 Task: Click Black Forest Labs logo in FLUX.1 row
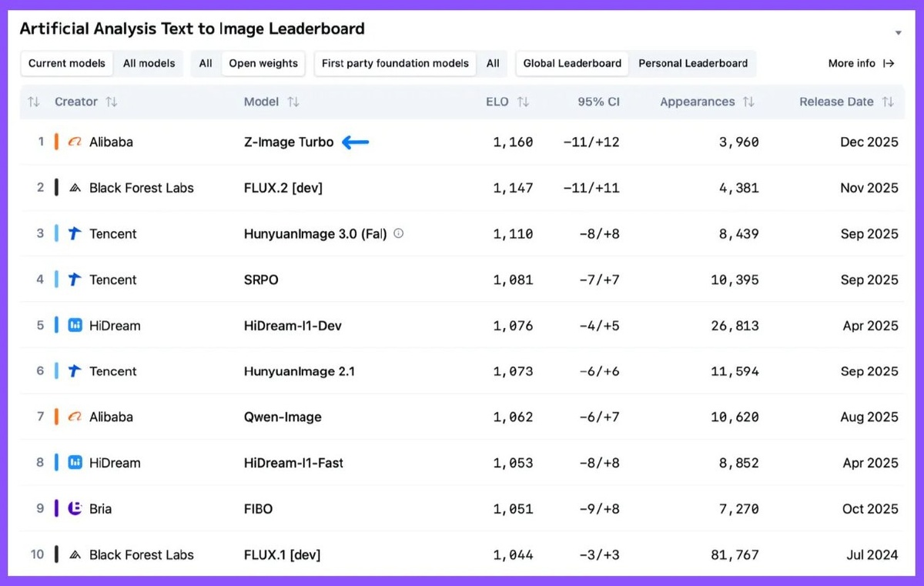tap(75, 554)
